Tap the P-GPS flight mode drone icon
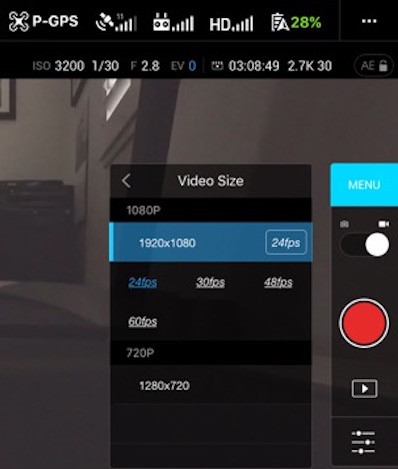398x469 pixels. pos(19,22)
